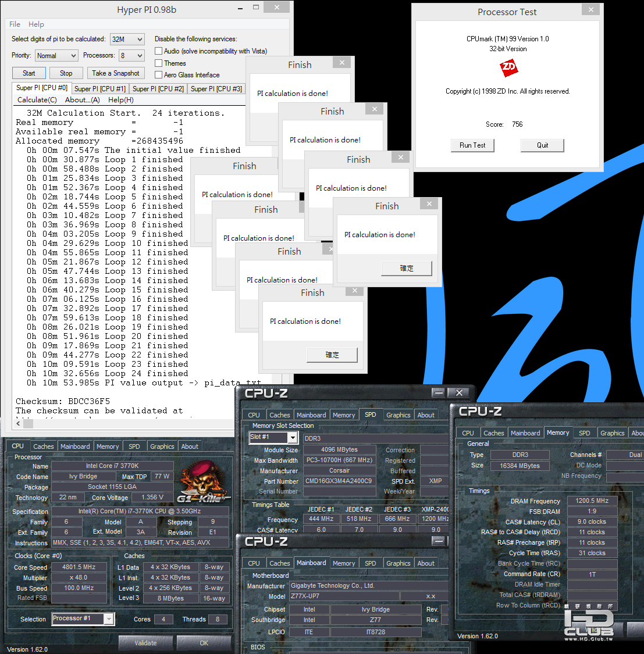
Task: Switch to Super PI [CPU #3] tab
Action: 216,89
